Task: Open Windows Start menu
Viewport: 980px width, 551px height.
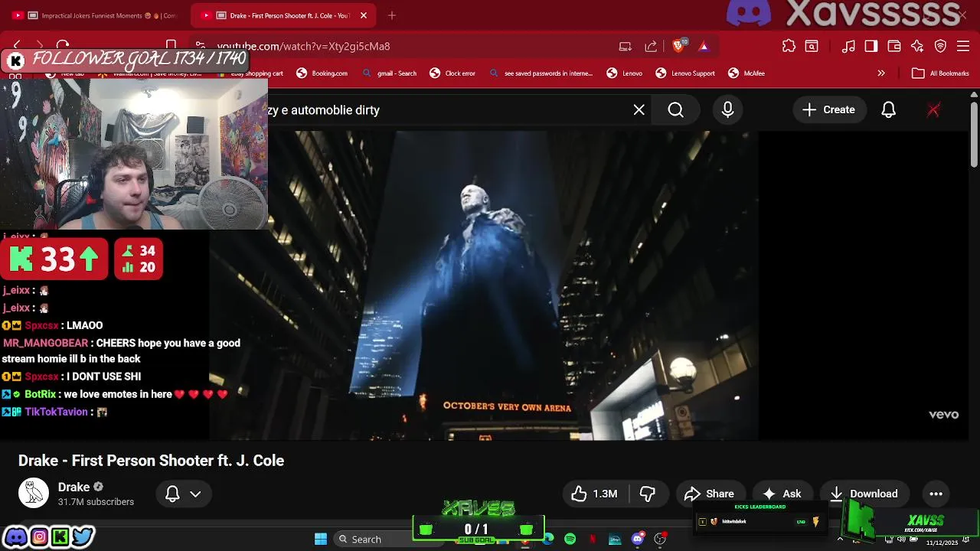Action: pyautogui.click(x=321, y=540)
